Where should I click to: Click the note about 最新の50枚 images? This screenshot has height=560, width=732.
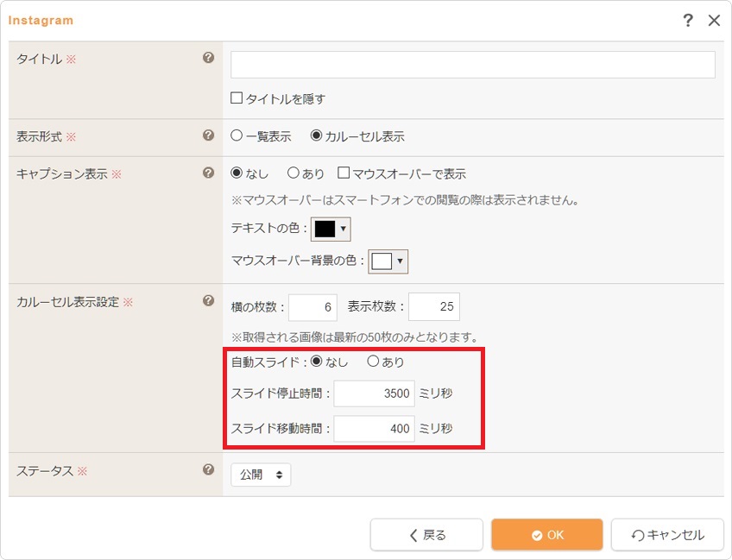click(355, 337)
